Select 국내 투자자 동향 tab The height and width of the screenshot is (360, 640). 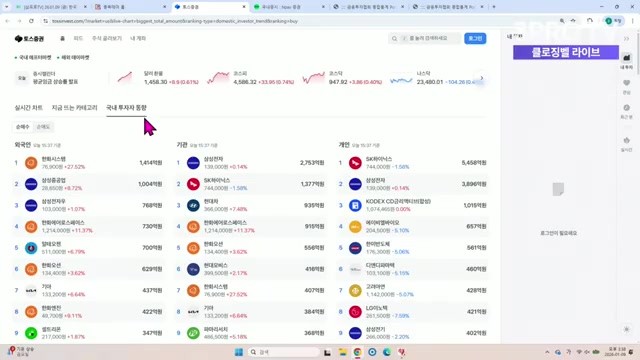(x=126, y=108)
